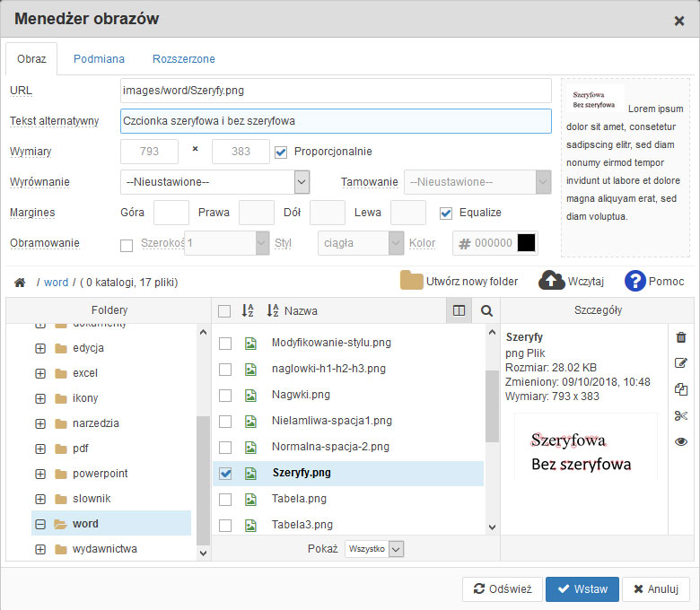
Task: Toggle the Equalize margins checkbox
Action: 446,213
